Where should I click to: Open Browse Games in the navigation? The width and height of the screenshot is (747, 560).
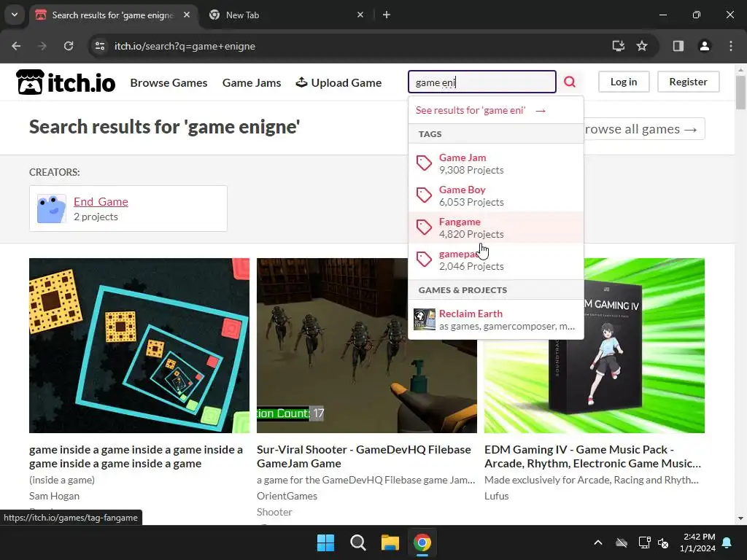coord(169,82)
